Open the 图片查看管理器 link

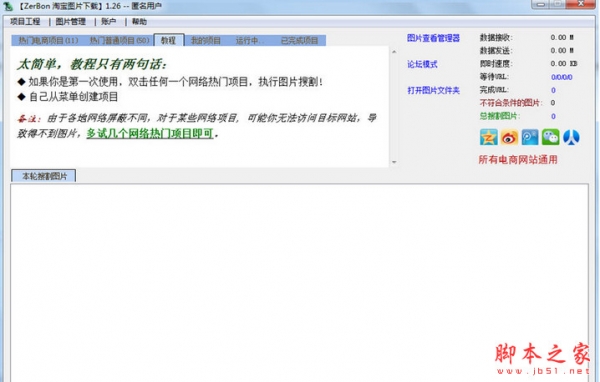pyautogui.click(x=433, y=38)
